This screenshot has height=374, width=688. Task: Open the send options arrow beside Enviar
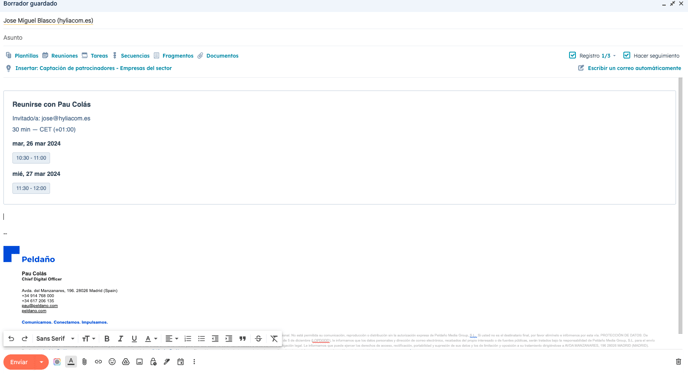coord(41,362)
